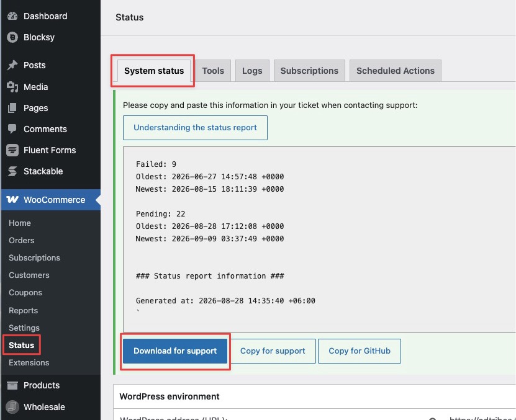
Task: Click the Media icon in sidebar
Action: (x=12, y=87)
